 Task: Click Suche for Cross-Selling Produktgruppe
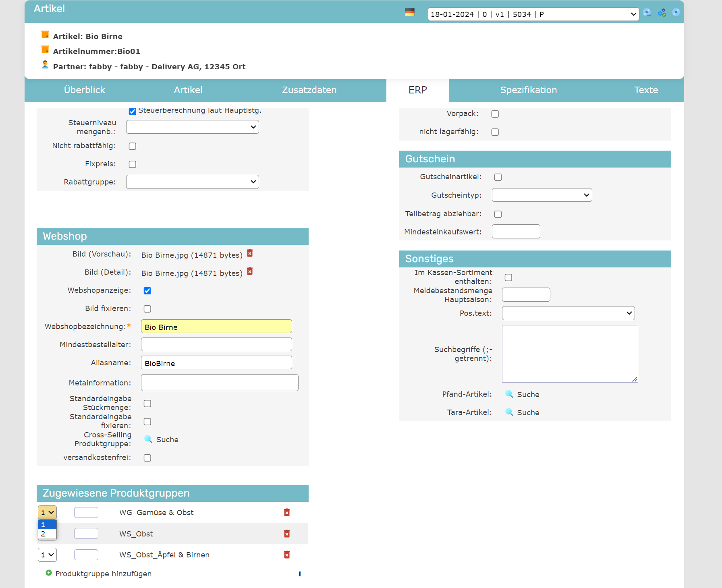pos(167,439)
